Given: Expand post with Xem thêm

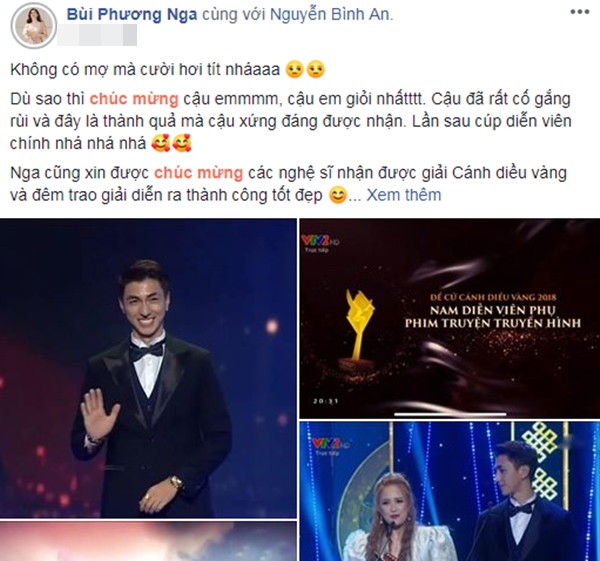Looking at the screenshot, I should pos(404,195).
